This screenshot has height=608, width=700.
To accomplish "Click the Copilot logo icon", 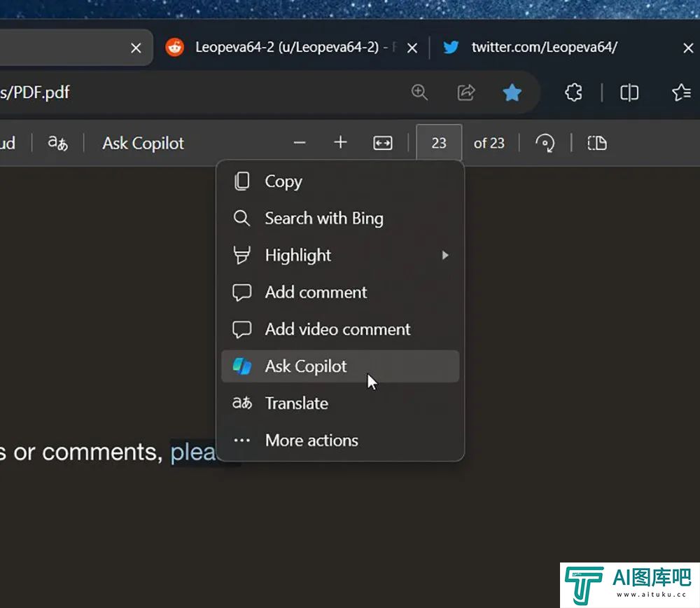I will pos(242,366).
